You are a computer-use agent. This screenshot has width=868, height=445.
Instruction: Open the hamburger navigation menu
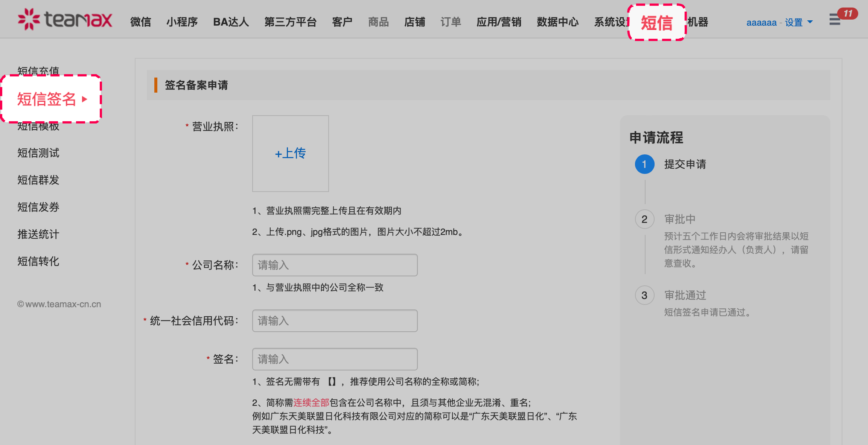click(x=834, y=20)
